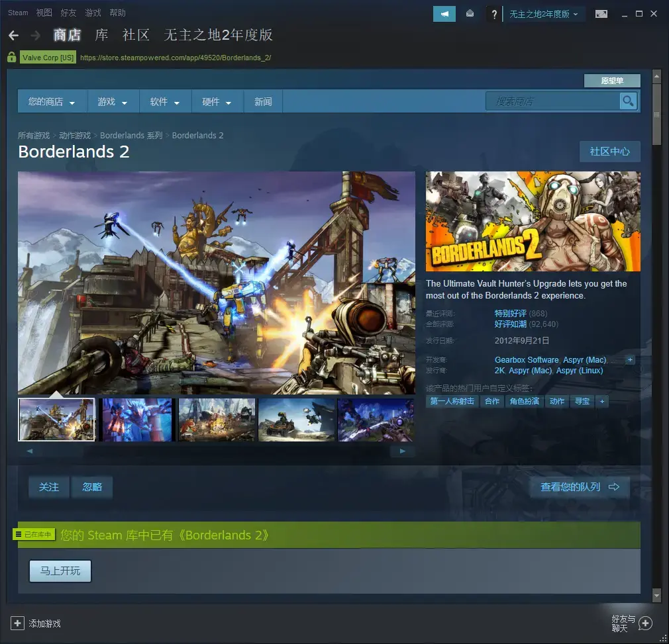Select the fourth thumbnail with vehicle

click(x=297, y=420)
